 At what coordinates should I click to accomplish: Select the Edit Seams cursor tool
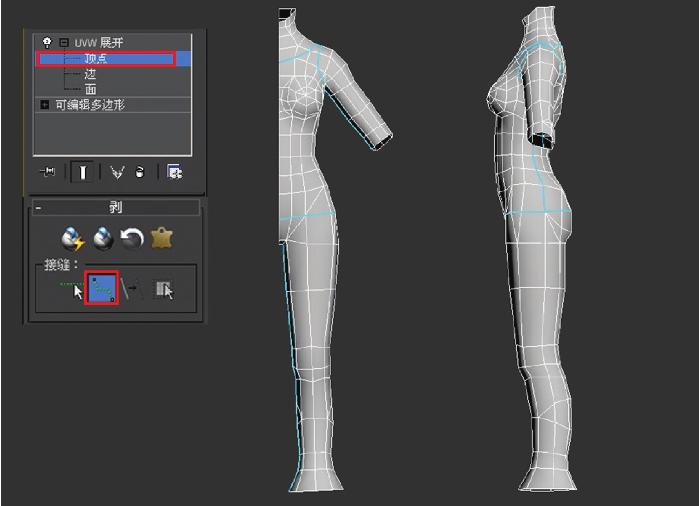point(72,289)
